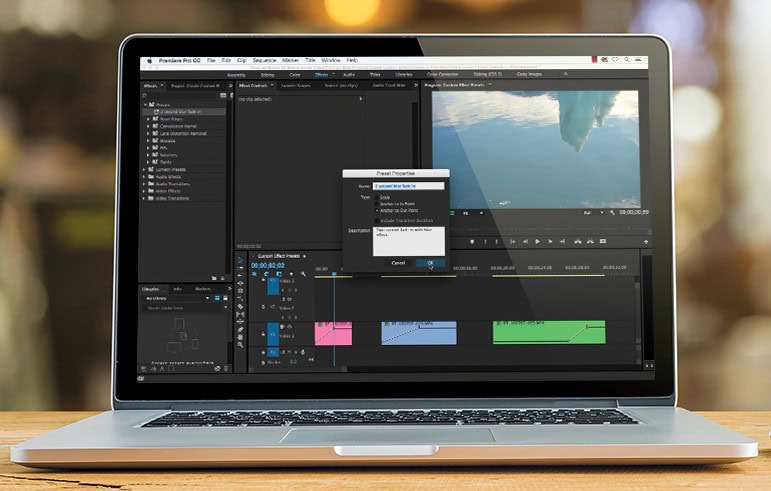
Task: Click New Custom Bin in Effects panel
Action: point(214,278)
